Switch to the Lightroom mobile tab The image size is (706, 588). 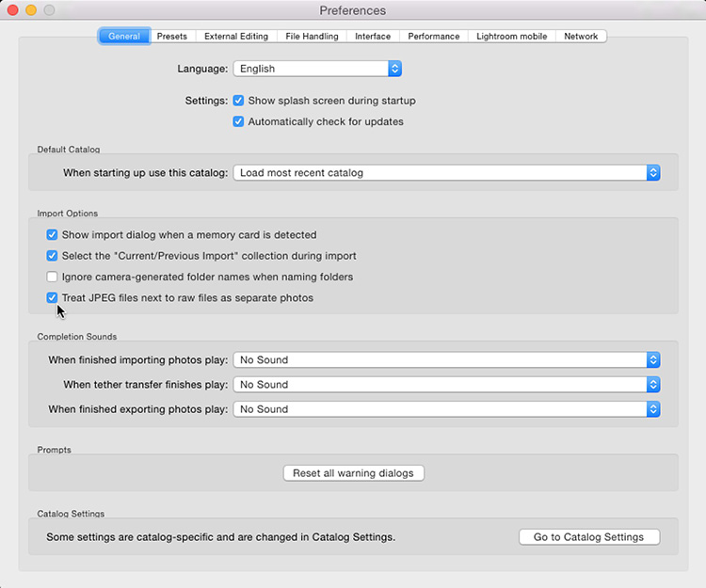coord(511,36)
